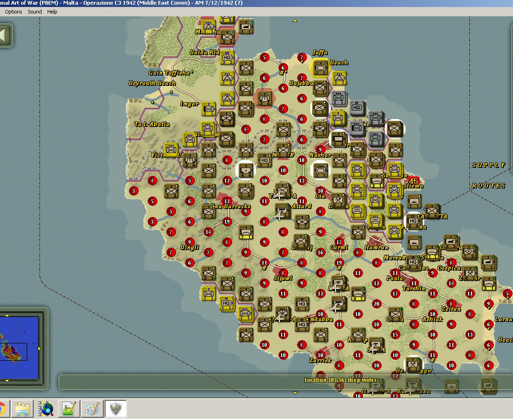Click the Nashar place label
The height and width of the screenshot is (420, 513).
point(321,155)
